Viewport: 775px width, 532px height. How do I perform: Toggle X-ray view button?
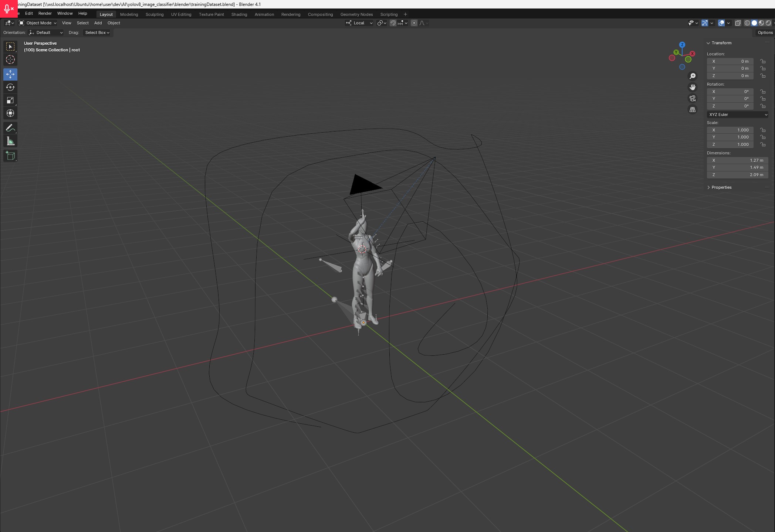738,23
